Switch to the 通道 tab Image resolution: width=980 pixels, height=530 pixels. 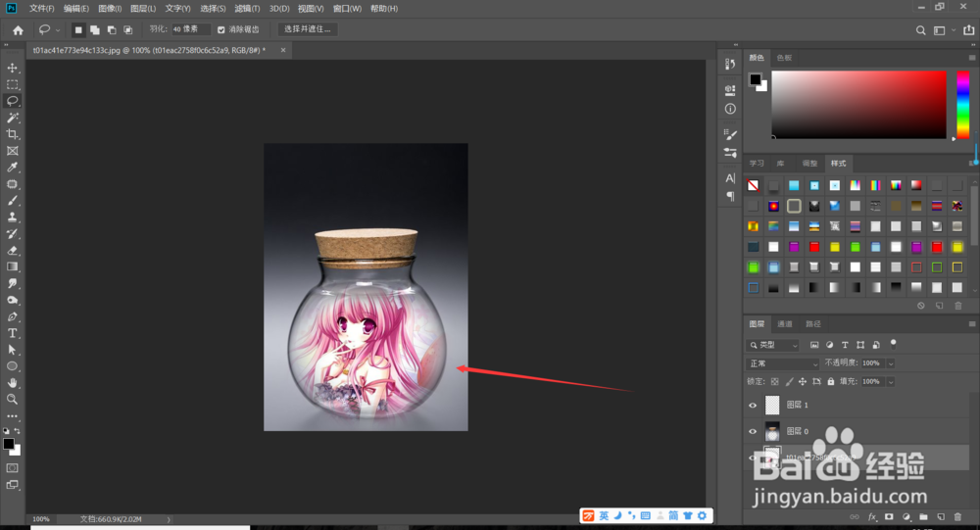784,323
